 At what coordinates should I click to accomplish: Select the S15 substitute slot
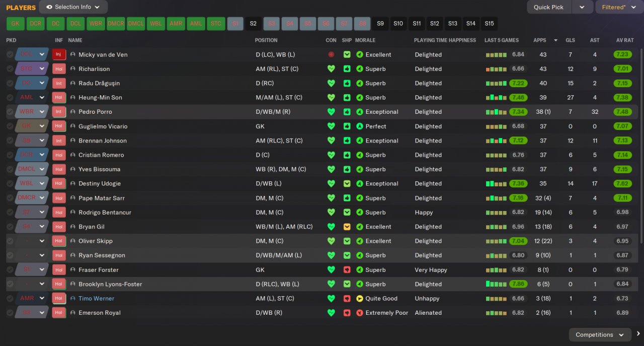[489, 24]
